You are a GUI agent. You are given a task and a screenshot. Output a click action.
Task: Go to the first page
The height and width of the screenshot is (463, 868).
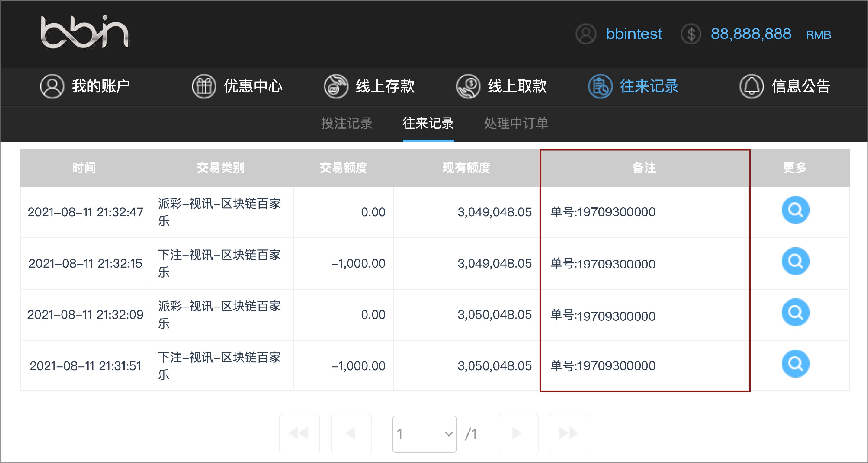pyautogui.click(x=299, y=434)
